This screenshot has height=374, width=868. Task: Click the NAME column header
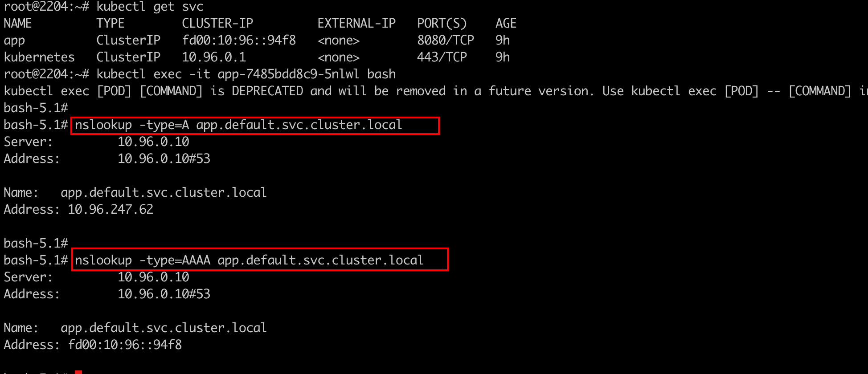pos(18,24)
